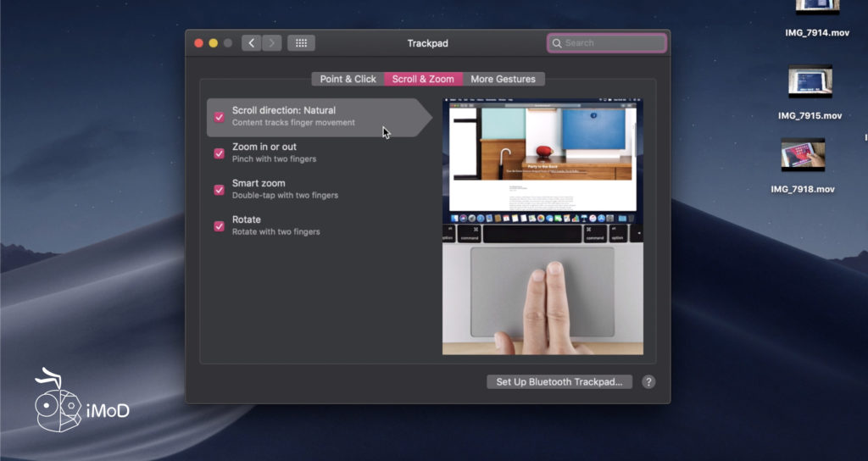Screen dimensions: 868x461
Task: Select the IMG_7914.mov desktop file
Action: [817, 33]
